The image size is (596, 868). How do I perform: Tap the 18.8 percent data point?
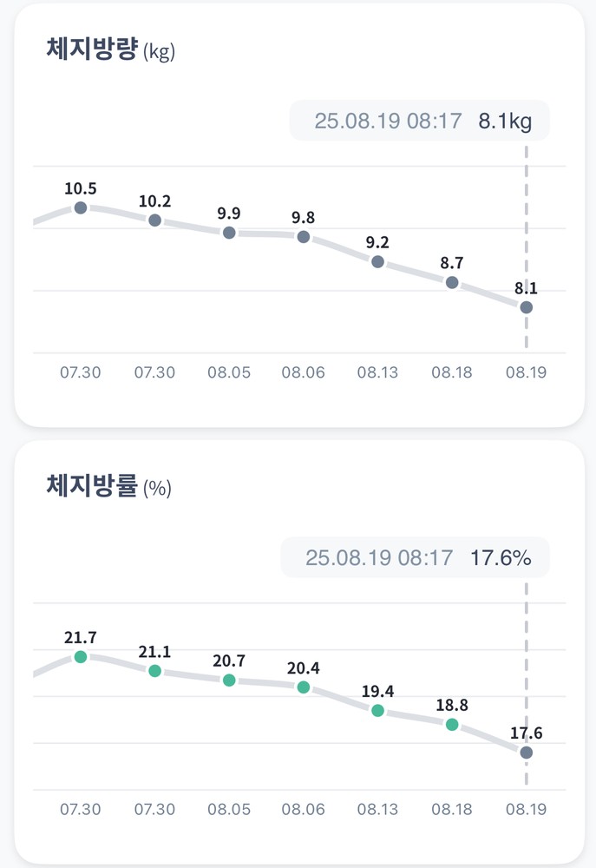coord(452,724)
